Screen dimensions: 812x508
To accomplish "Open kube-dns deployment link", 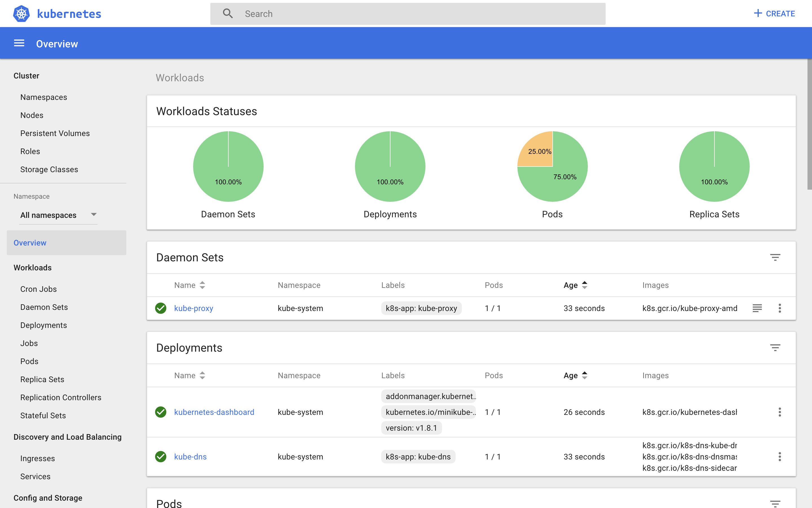I will pos(190,457).
